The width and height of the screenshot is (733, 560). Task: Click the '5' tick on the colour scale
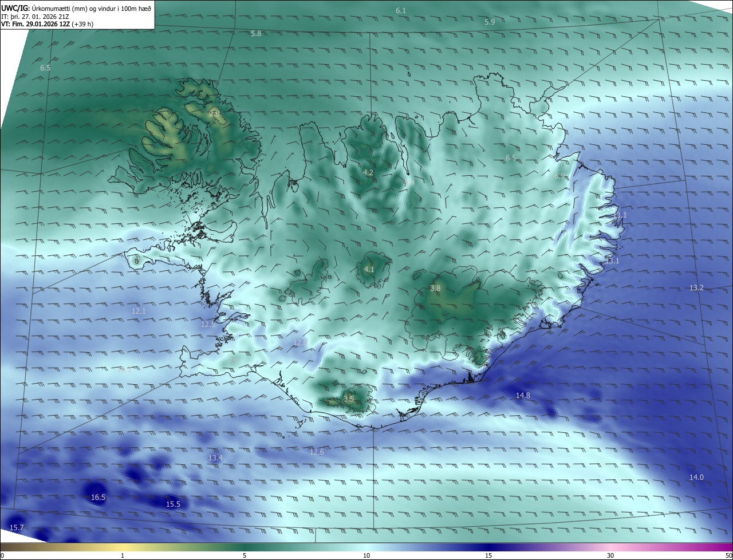pyautogui.click(x=245, y=556)
